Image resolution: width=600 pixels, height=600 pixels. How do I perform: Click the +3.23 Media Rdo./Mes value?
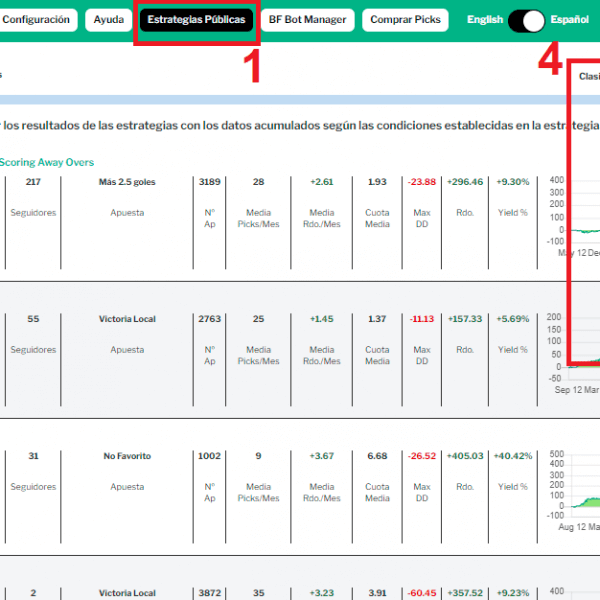[x=322, y=593]
